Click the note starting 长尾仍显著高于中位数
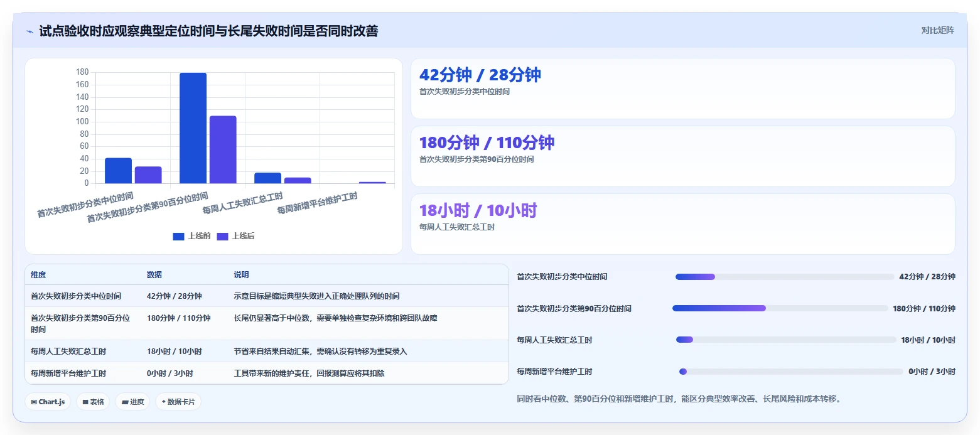980x435 pixels. [x=336, y=318]
